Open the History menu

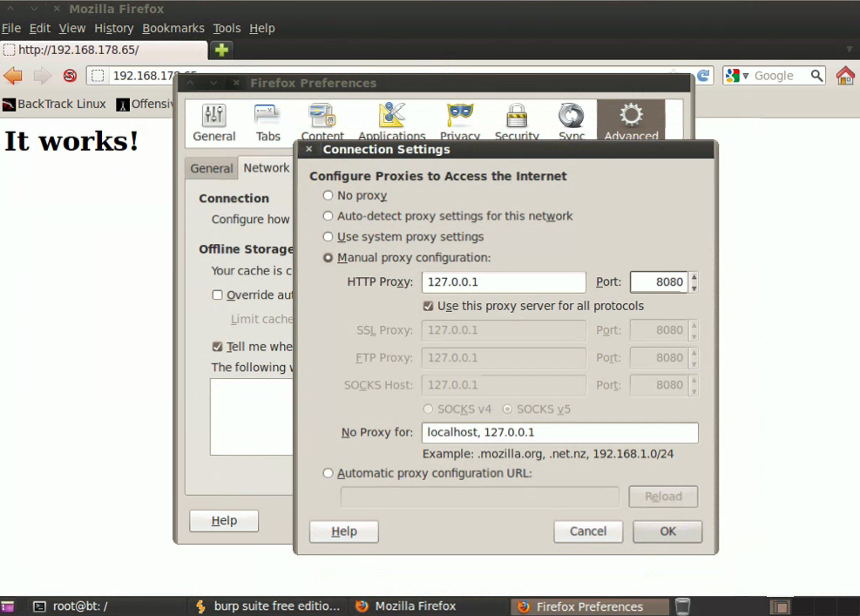tap(113, 28)
